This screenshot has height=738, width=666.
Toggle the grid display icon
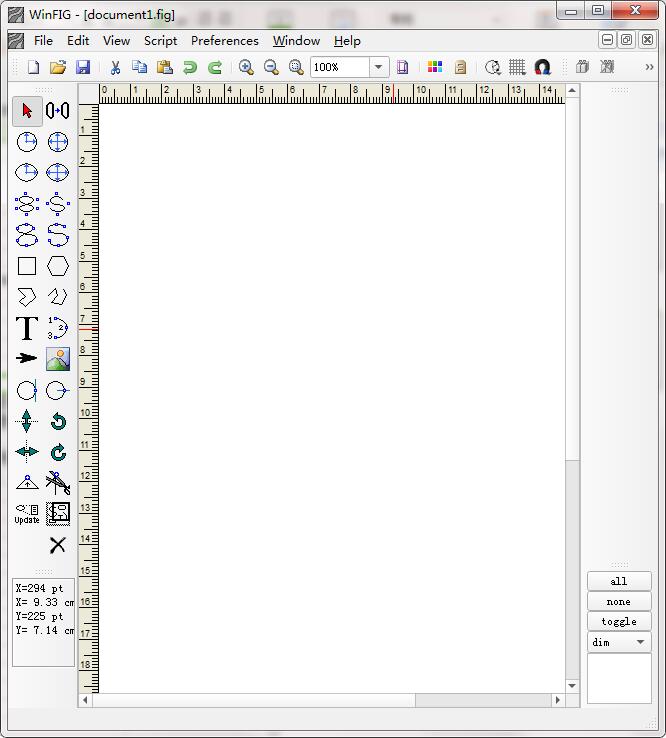pyautogui.click(x=517, y=67)
